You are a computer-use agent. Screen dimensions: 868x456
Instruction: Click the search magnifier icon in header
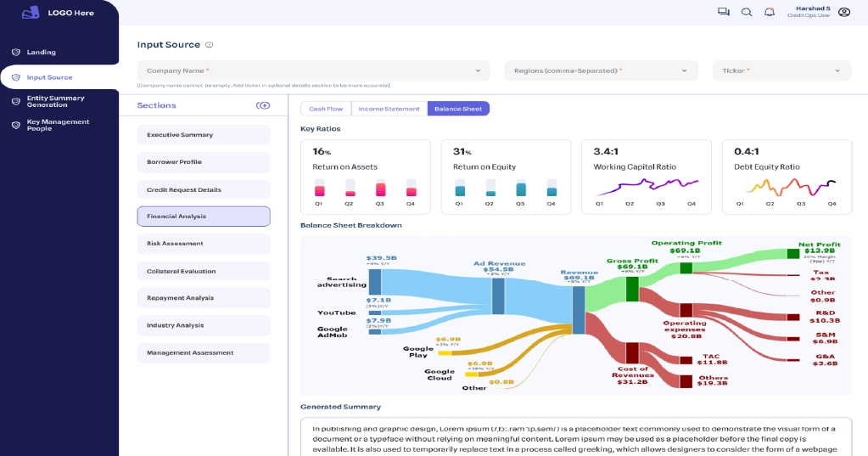click(x=747, y=12)
